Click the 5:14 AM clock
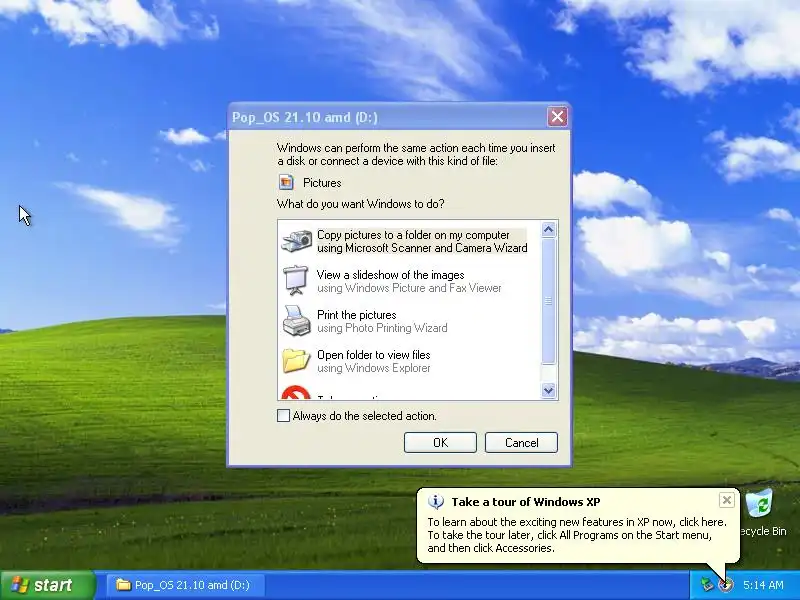This screenshot has height=600, width=800. (763, 585)
